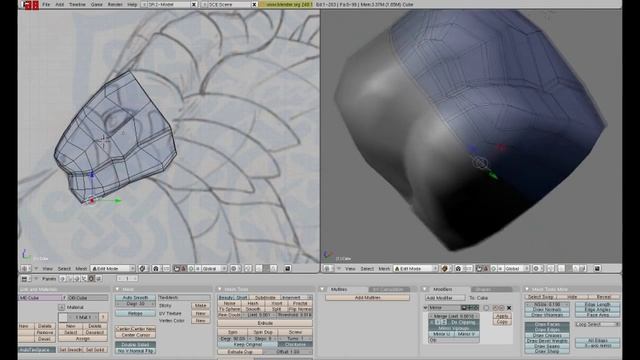Delete the Mirror modifier with X icon
Image resolution: width=640 pixels, height=360 pixels.
[x=509, y=308]
